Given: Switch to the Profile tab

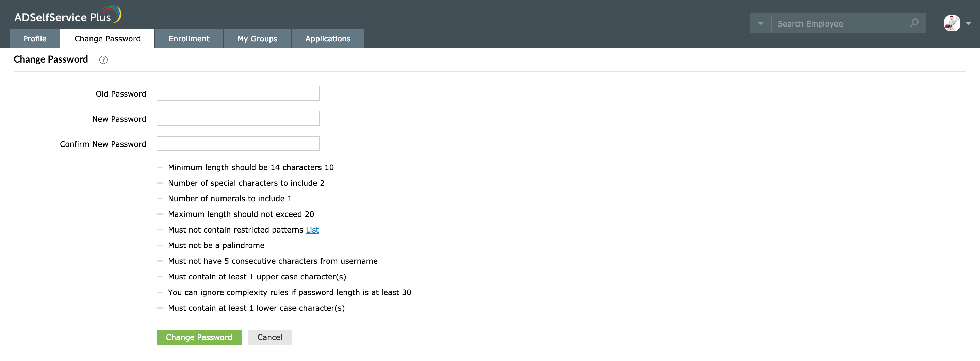Looking at the screenshot, I should [x=35, y=39].
